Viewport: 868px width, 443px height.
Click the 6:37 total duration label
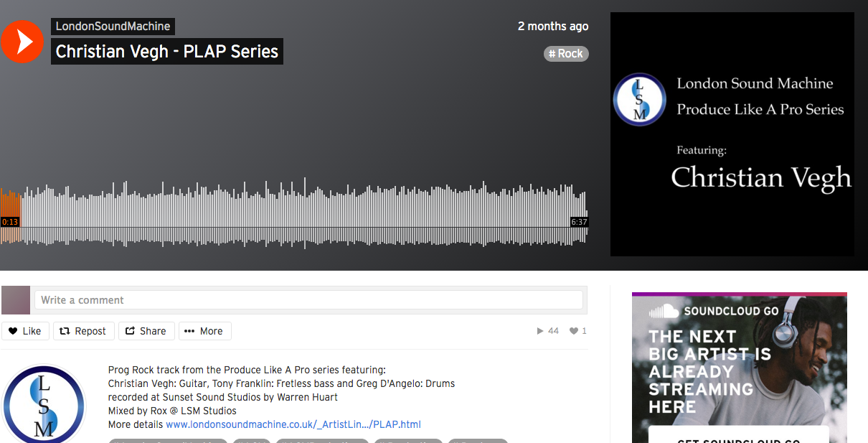pyautogui.click(x=579, y=223)
